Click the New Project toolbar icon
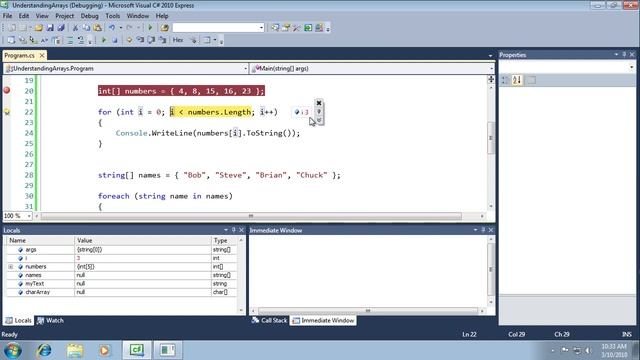The width and height of the screenshot is (640, 360). (x=12, y=28)
